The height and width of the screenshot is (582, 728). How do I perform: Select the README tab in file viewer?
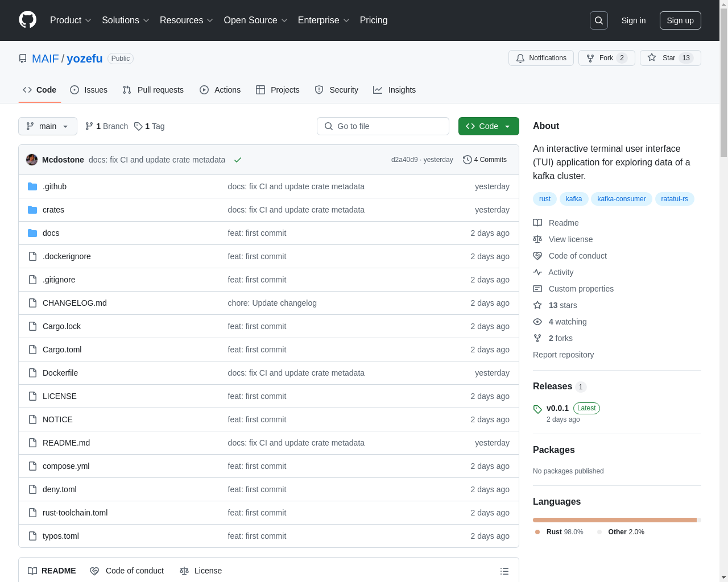[52, 571]
